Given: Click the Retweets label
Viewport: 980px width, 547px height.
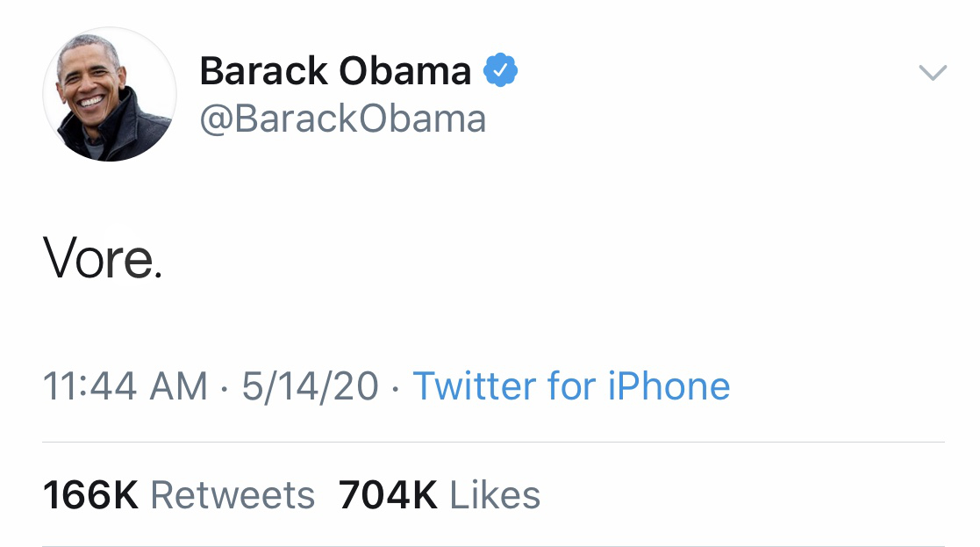Looking at the screenshot, I should 232,495.
